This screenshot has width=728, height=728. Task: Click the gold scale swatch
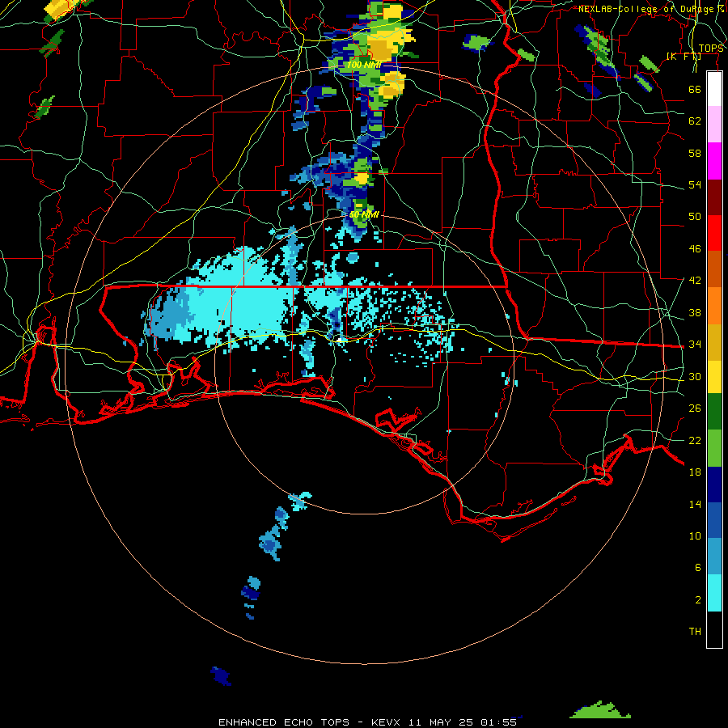tap(714, 342)
